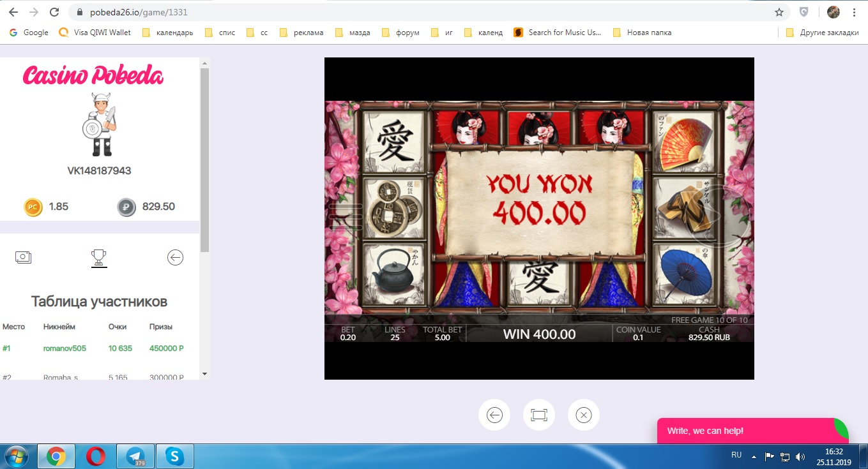Click the 10 635 points value
This screenshot has width=868, height=469.
120,348
